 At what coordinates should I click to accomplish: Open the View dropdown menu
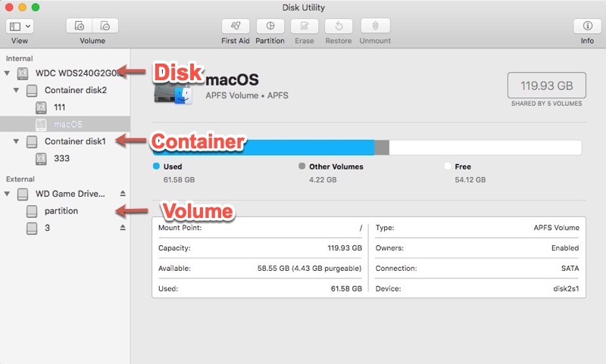point(20,26)
